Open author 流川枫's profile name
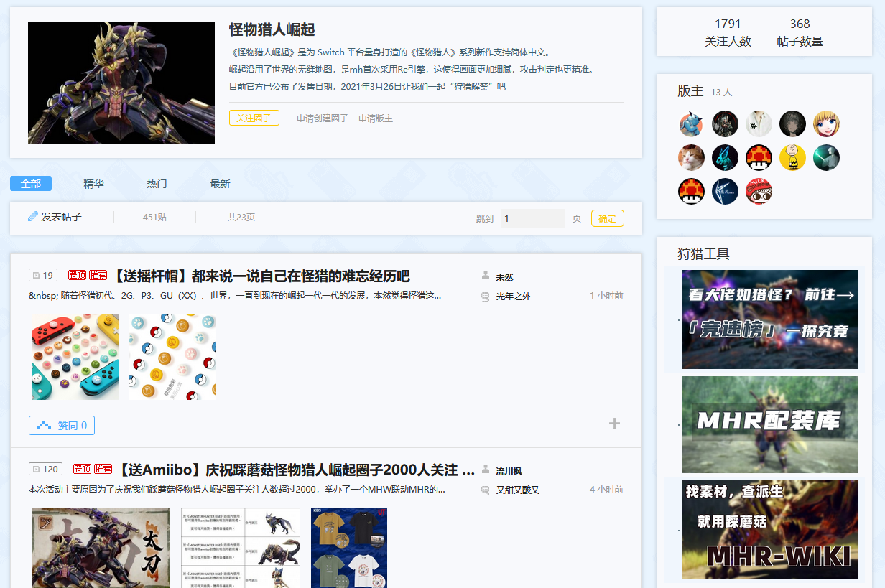 pos(509,471)
